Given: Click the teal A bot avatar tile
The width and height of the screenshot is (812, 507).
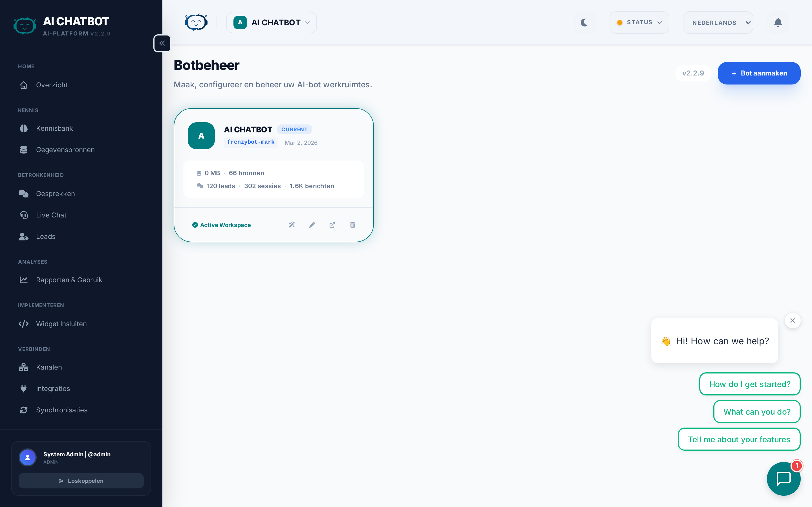Looking at the screenshot, I should (x=201, y=136).
